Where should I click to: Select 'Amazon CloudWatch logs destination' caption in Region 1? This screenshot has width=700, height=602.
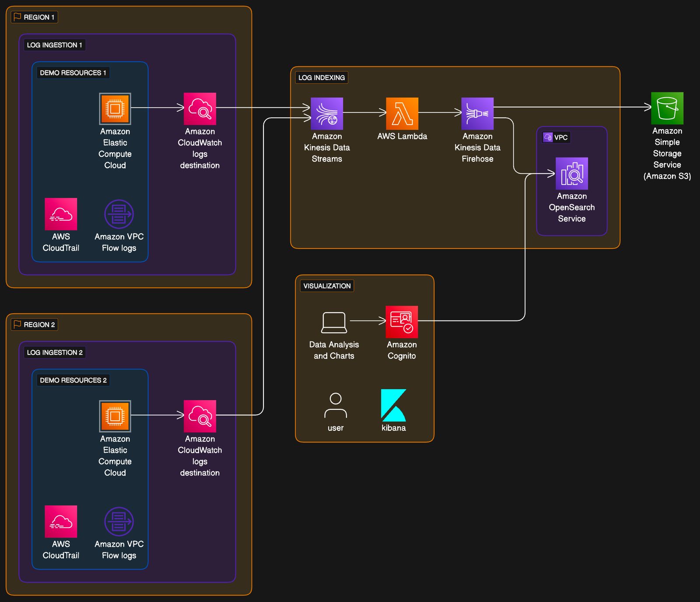coord(200,148)
